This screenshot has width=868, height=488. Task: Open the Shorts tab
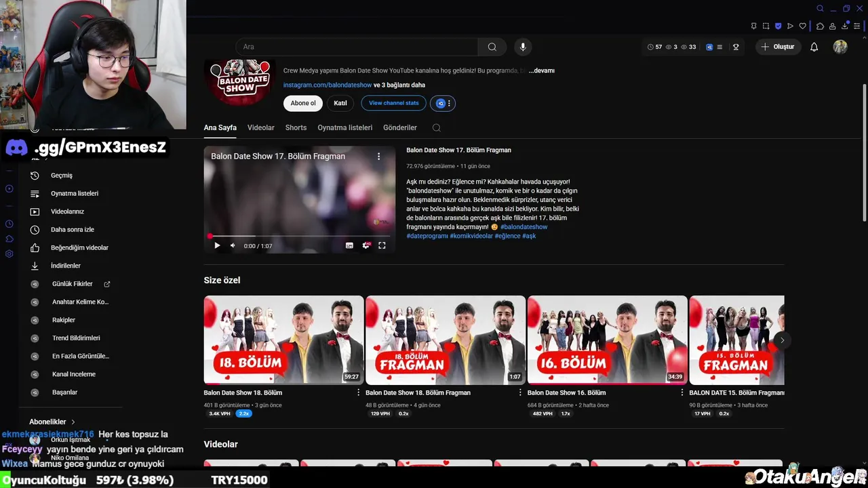[296, 127]
